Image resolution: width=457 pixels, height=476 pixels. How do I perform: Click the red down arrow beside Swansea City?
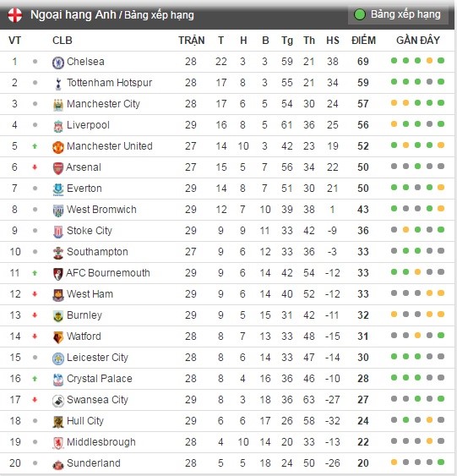click(x=35, y=400)
